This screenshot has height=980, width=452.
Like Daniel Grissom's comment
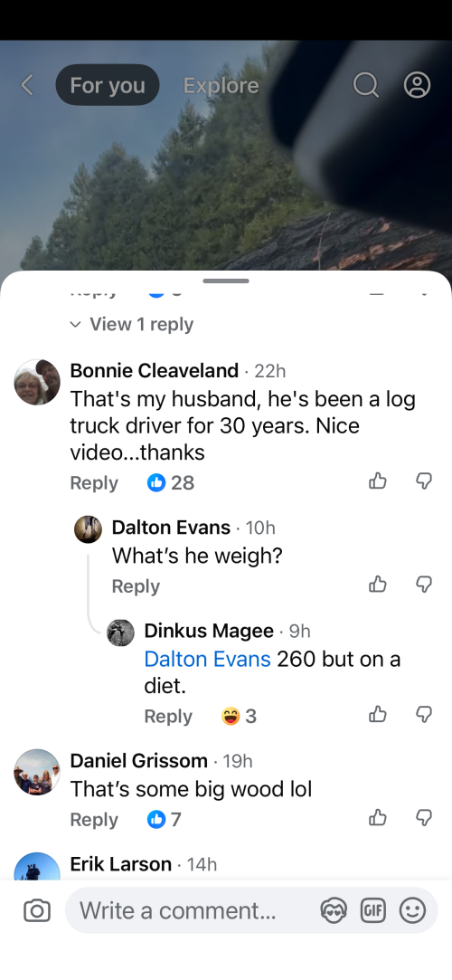378,817
